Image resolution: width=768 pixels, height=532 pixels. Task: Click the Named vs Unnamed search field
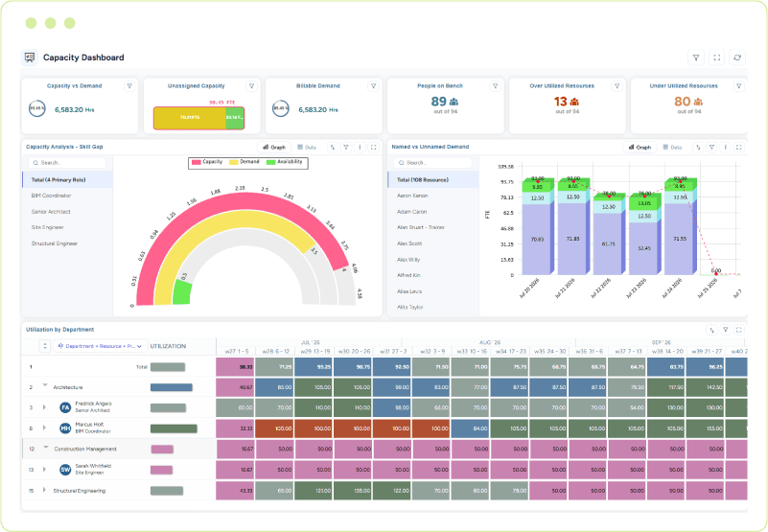point(433,163)
